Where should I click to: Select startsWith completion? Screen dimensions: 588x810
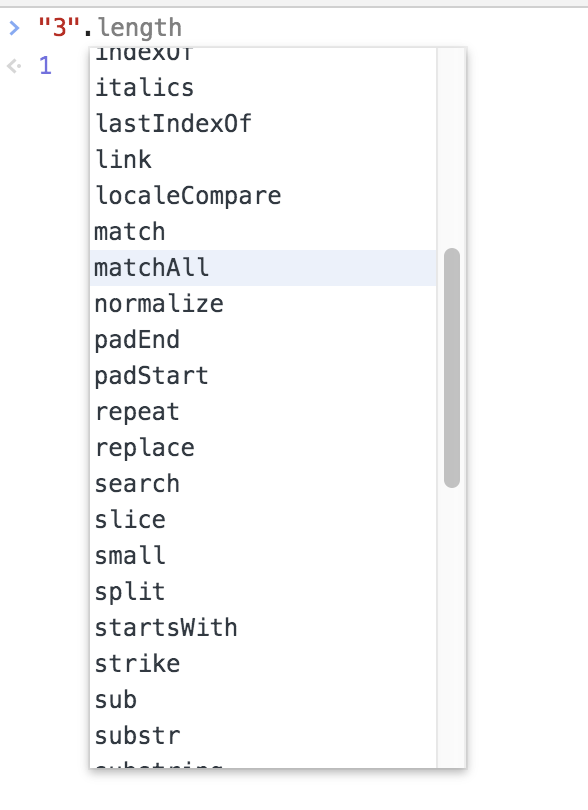[263, 628]
